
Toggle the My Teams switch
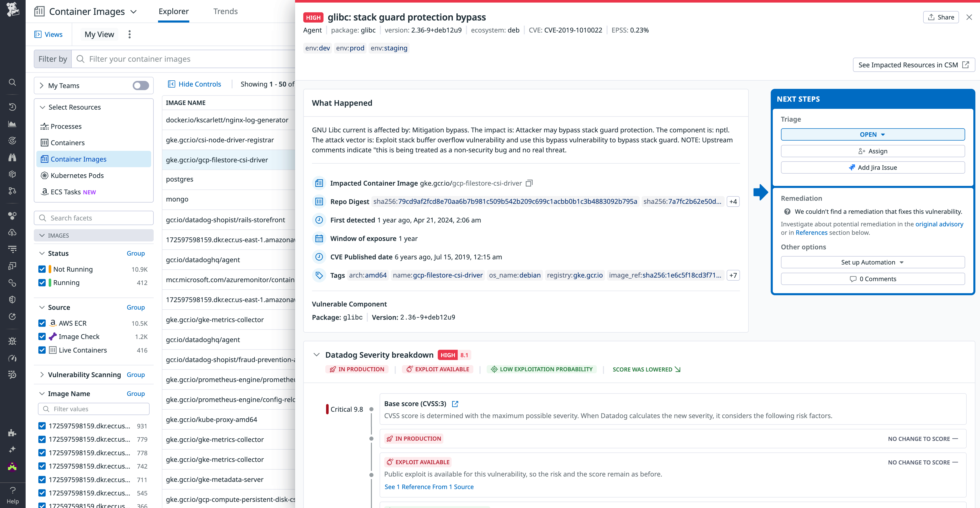[140, 86]
